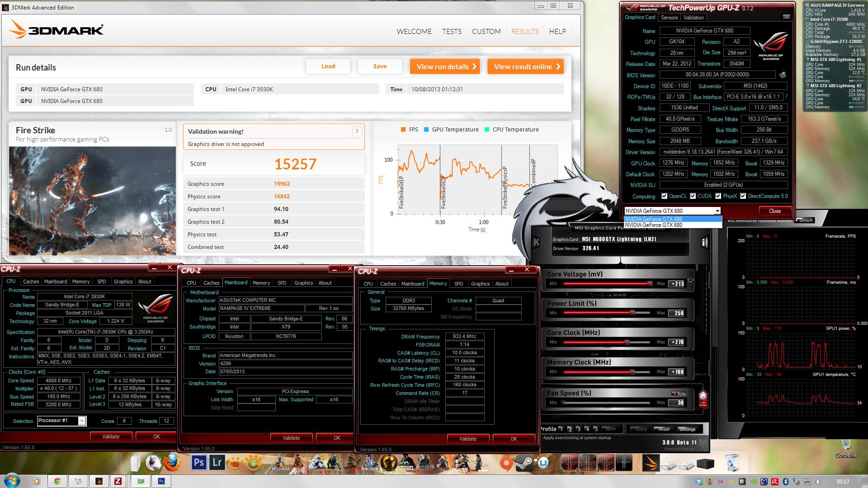Launch Battlefield 3 from the dock

click(x=280, y=463)
